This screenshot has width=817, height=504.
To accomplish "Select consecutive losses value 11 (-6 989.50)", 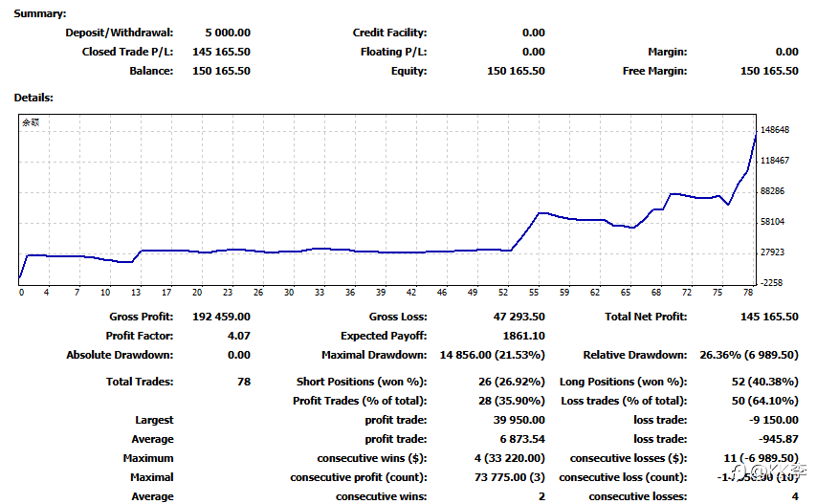I will pos(762,458).
